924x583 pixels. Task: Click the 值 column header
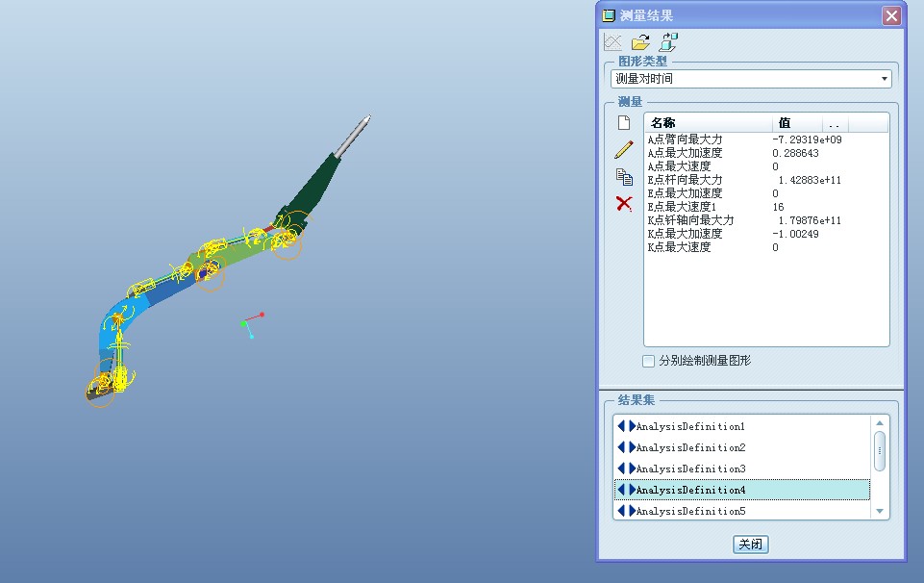click(797, 122)
